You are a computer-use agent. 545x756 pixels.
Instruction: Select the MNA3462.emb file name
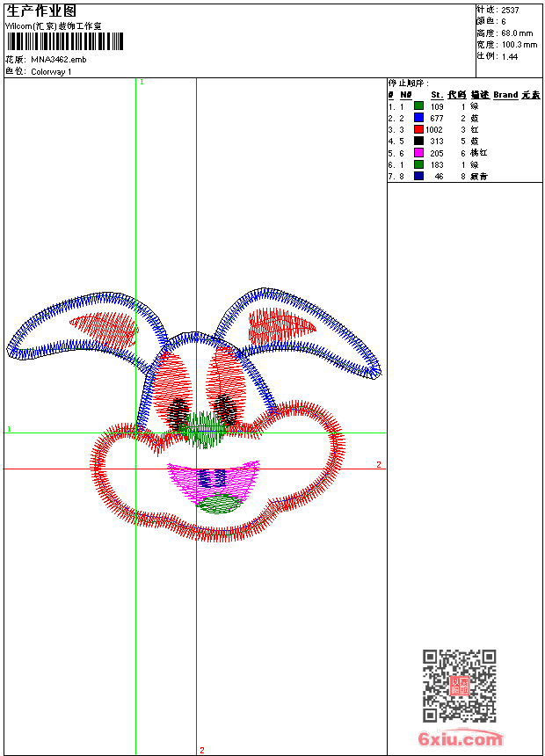coord(59,60)
